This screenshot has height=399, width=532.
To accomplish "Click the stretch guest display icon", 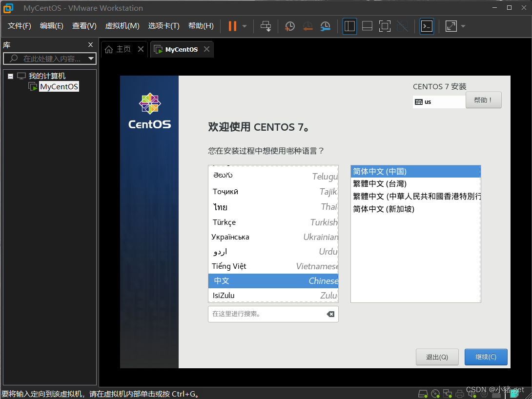I will point(451,26).
